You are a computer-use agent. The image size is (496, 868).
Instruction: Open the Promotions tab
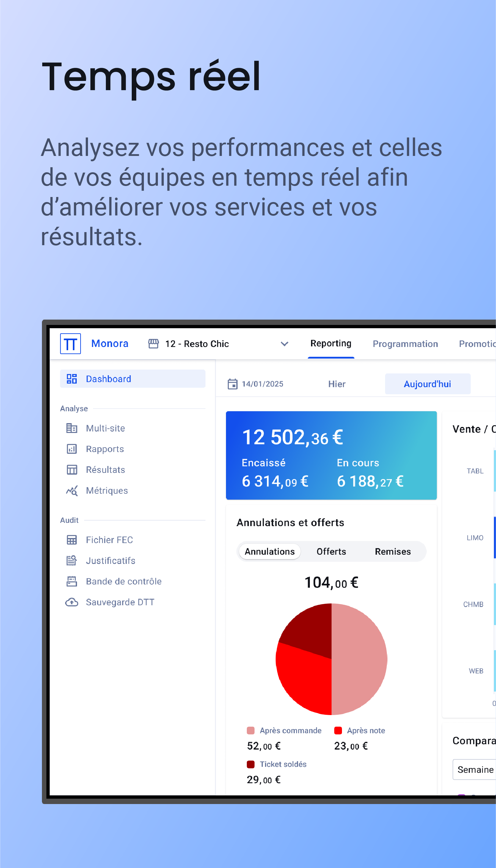coord(477,344)
